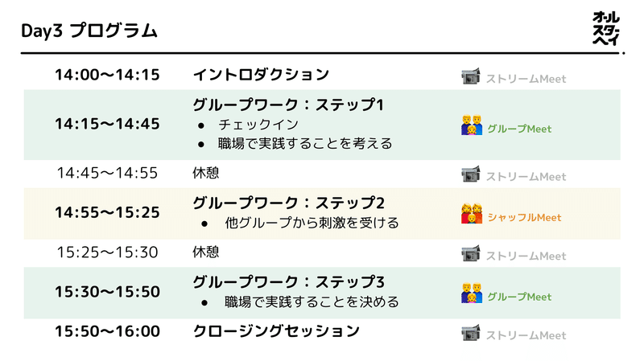Click the オールスターヘイ logo
644x361 pixels.
pyautogui.click(x=606, y=28)
